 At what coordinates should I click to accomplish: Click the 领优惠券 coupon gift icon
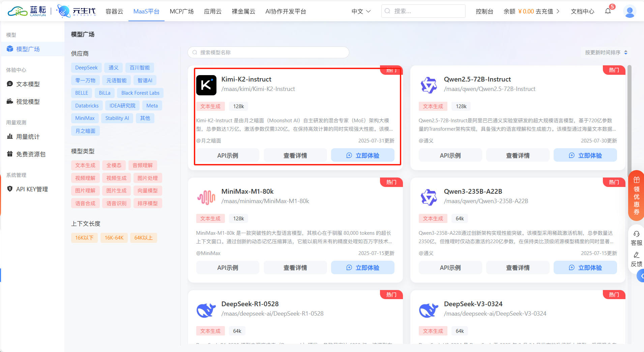pyautogui.click(x=637, y=180)
